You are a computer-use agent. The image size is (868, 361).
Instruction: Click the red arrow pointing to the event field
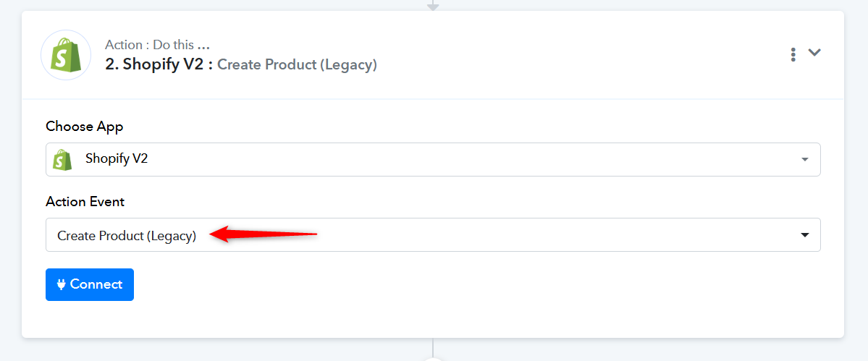pos(264,234)
